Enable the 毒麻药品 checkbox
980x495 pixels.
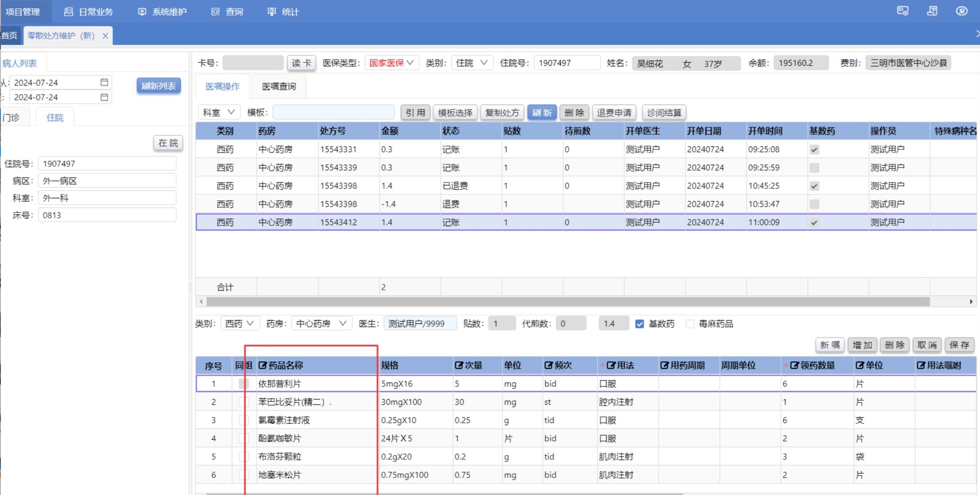tap(690, 324)
